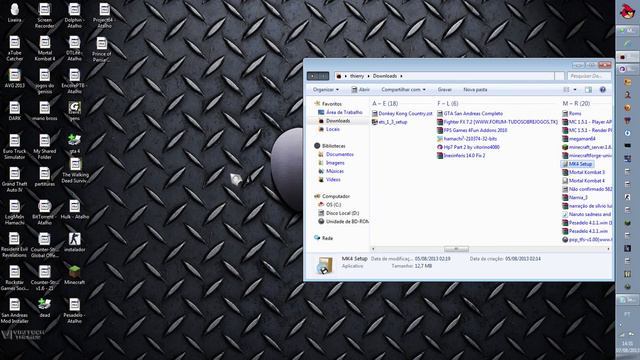This screenshot has height=360, width=640.
Task: Select the gens emulator desktop icon
Action: [x=74, y=111]
